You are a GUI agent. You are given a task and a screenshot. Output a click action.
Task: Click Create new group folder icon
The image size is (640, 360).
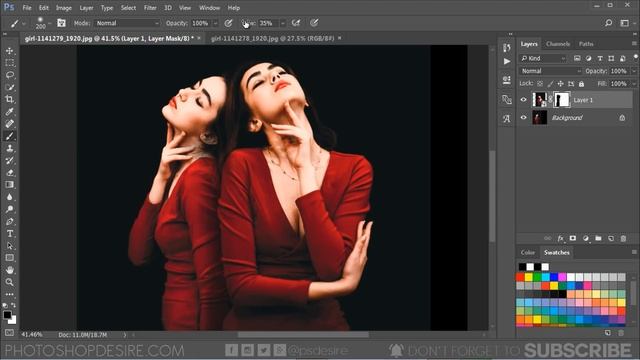[x=598, y=238]
